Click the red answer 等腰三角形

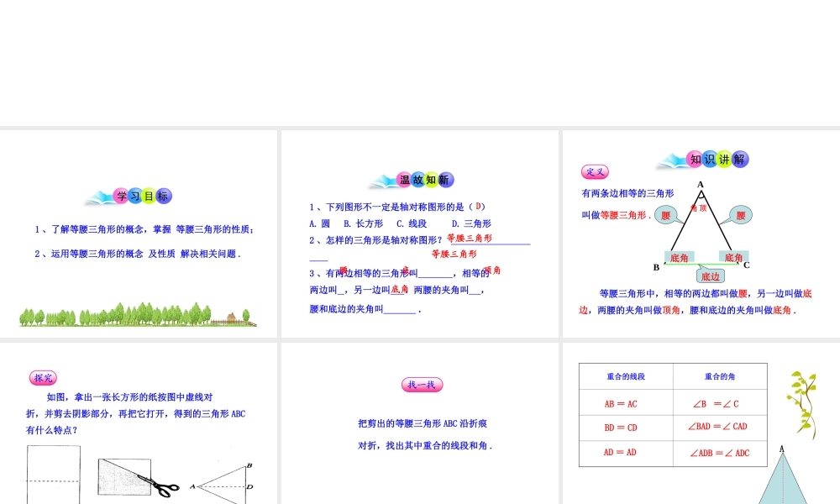pos(470,238)
